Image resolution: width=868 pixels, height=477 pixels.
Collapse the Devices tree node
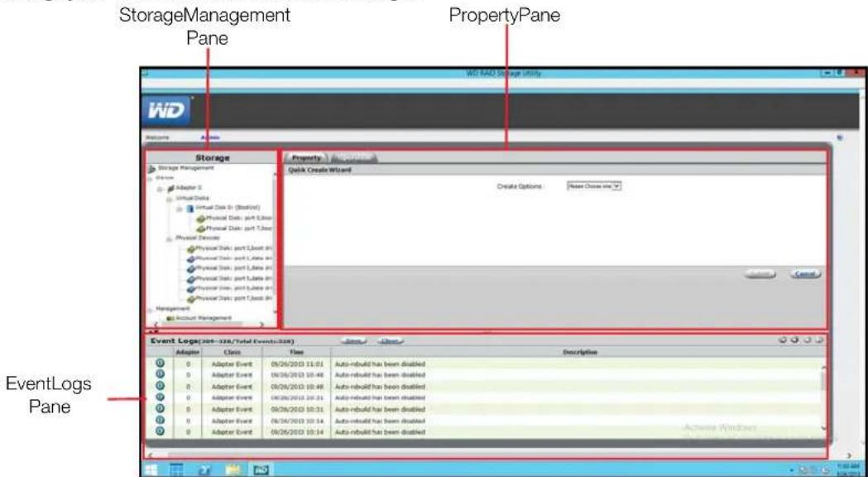150,178
